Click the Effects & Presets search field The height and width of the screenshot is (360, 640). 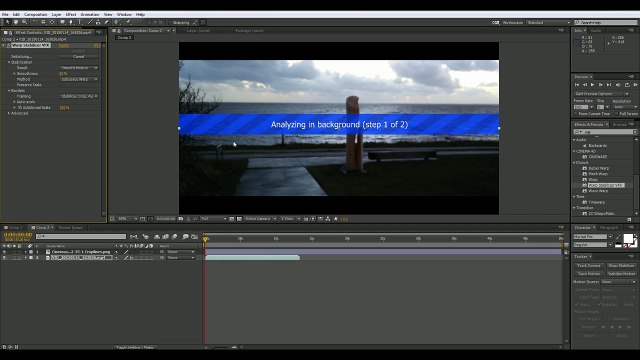tap(605, 132)
